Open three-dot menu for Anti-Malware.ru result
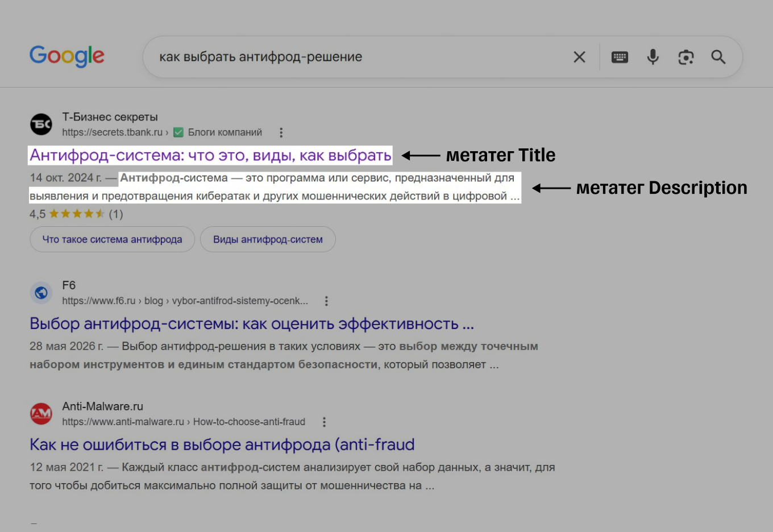This screenshot has width=773, height=532. click(x=324, y=422)
